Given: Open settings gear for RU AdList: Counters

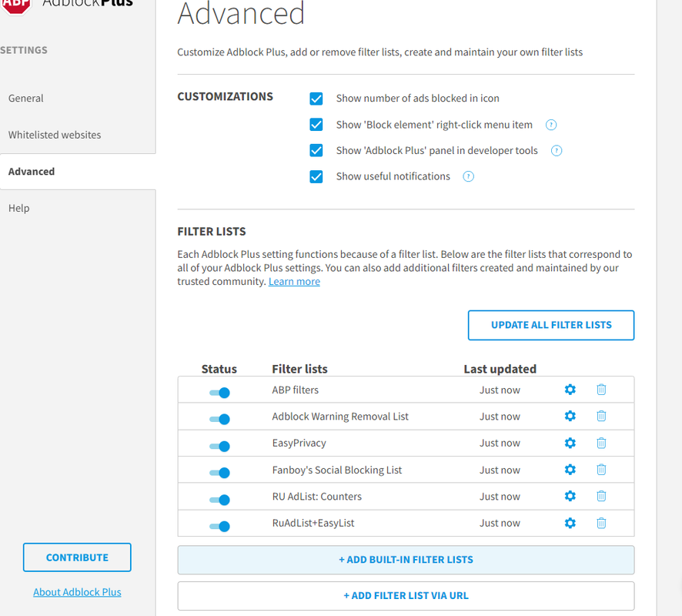Looking at the screenshot, I should coord(570,496).
